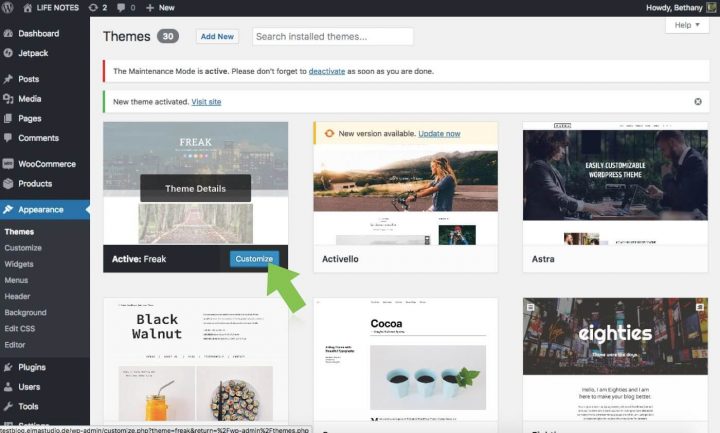720x433 pixels.
Task: Click the Active: Freak label
Action: coord(139,259)
